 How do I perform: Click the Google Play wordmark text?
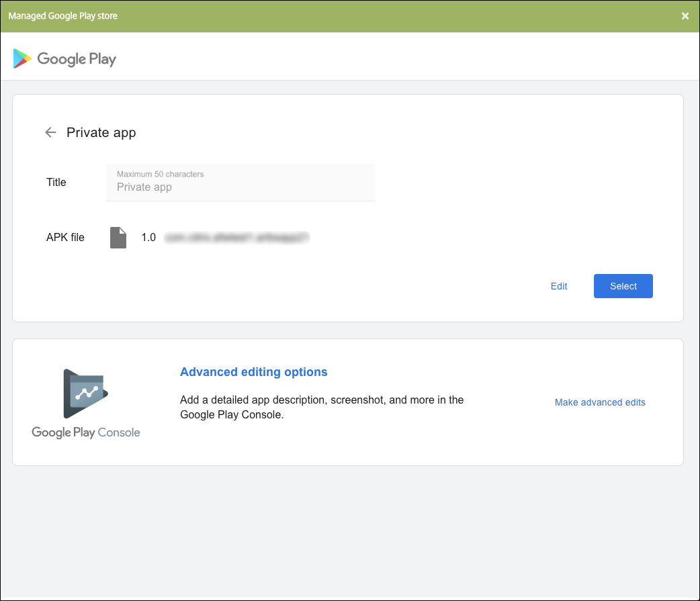pos(77,59)
